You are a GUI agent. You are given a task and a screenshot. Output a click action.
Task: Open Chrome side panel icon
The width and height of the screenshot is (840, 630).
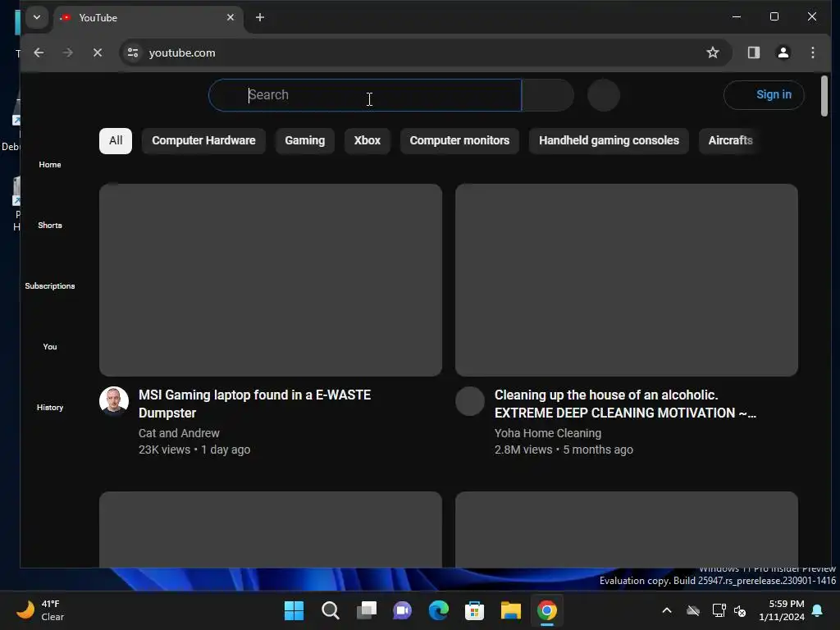(754, 52)
